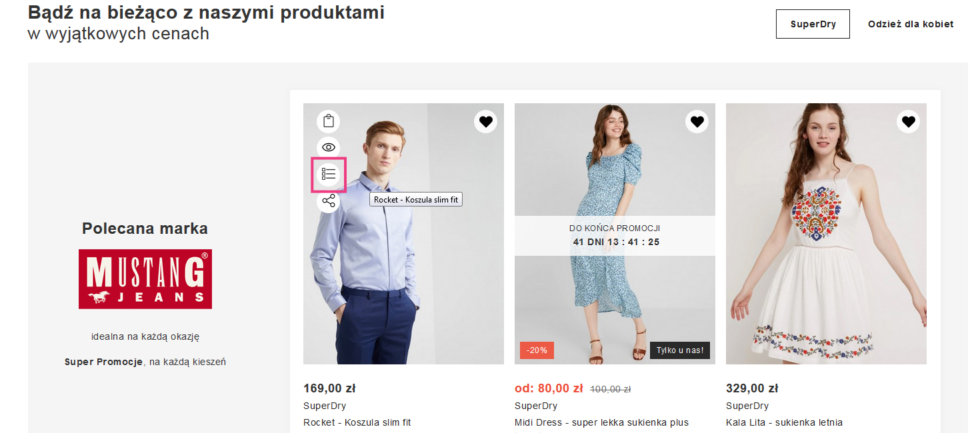980x433 pixels.
Task: Click the promotion countdown timer banner
Action: (x=615, y=235)
